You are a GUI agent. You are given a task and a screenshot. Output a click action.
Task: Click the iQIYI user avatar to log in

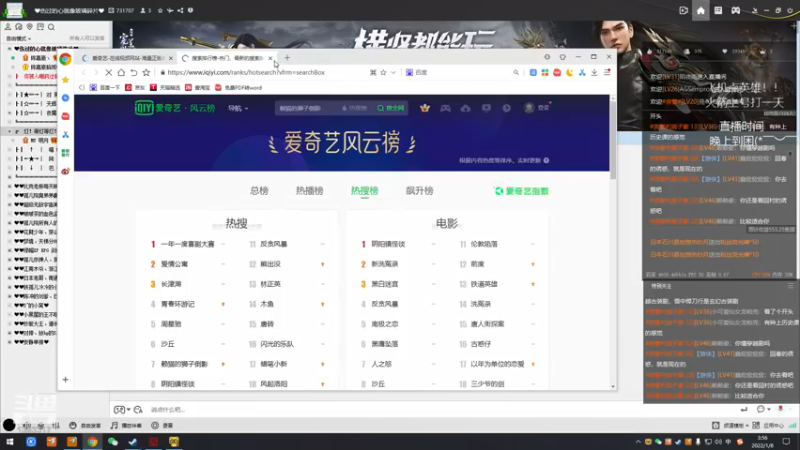pyautogui.click(x=529, y=108)
